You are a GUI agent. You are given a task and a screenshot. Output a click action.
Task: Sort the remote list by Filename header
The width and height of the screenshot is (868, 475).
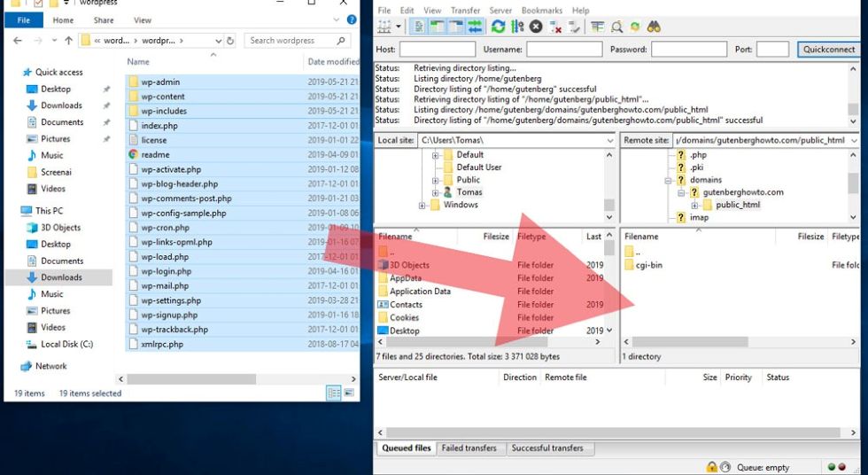click(x=641, y=237)
